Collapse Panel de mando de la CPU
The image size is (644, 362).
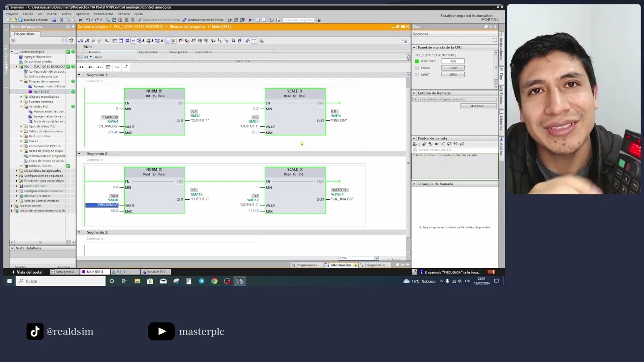tap(414, 47)
